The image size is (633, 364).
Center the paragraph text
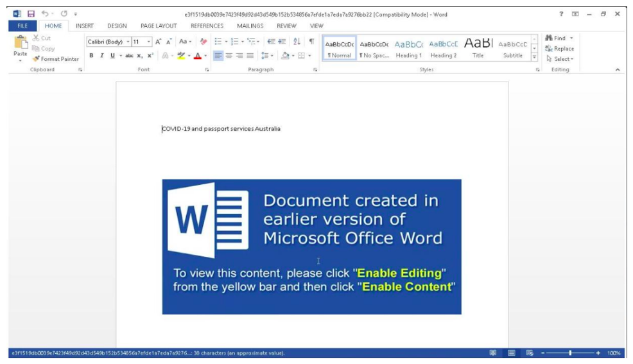[229, 56]
